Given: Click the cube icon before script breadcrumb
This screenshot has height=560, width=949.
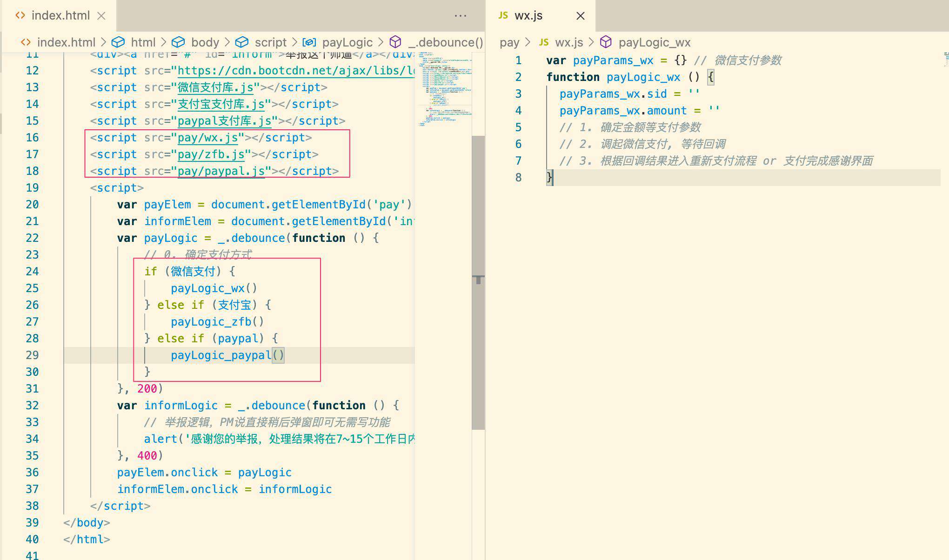Looking at the screenshot, I should coord(241,42).
